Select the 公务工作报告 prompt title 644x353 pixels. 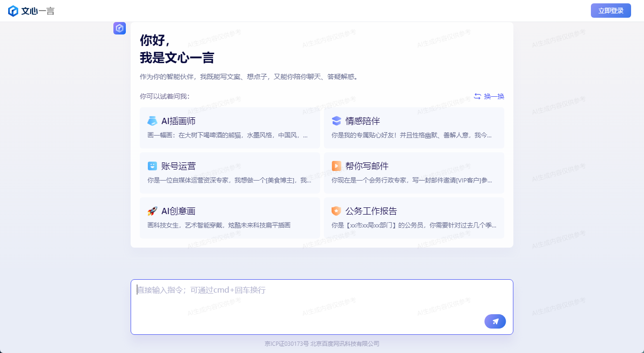(x=371, y=211)
